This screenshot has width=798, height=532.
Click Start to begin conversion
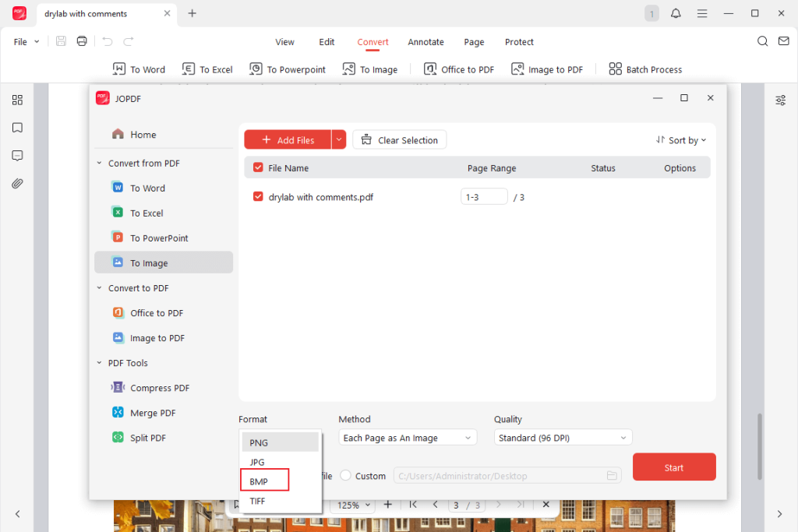coord(673,467)
